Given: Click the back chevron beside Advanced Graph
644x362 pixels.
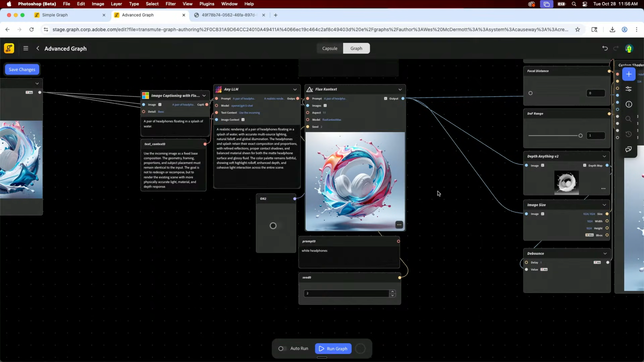Looking at the screenshot, I should point(38,48).
